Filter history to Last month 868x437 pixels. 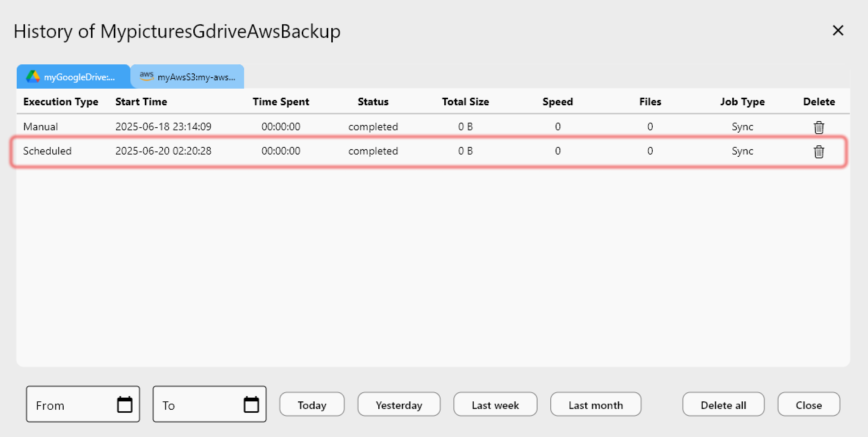(x=595, y=404)
